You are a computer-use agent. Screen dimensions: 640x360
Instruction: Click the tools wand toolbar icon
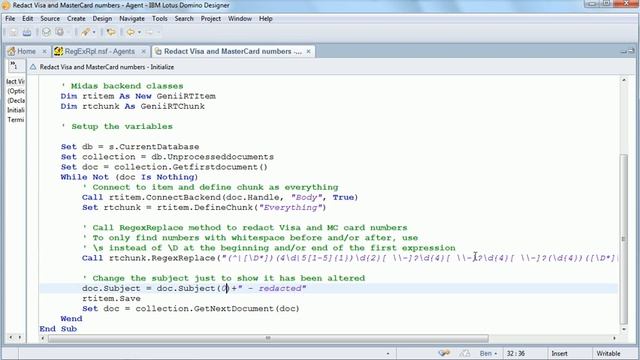tap(85, 32)
